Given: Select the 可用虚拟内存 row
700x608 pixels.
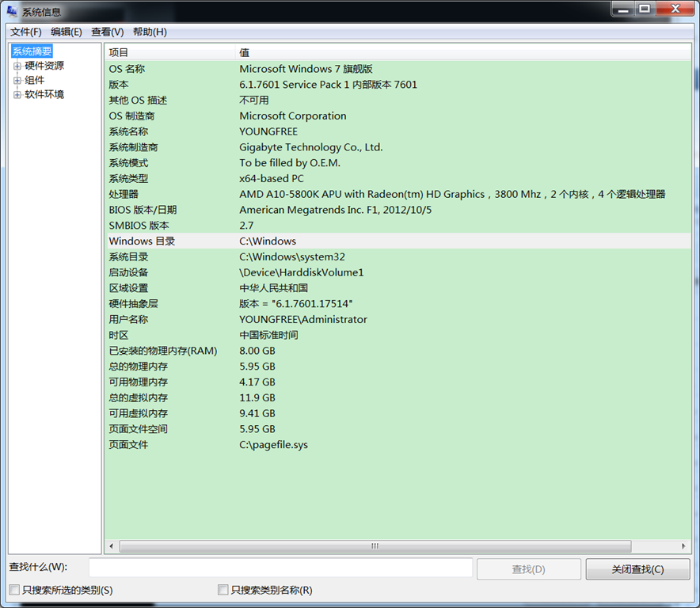Looking at the screenshot, I should (x=398, y=413).
